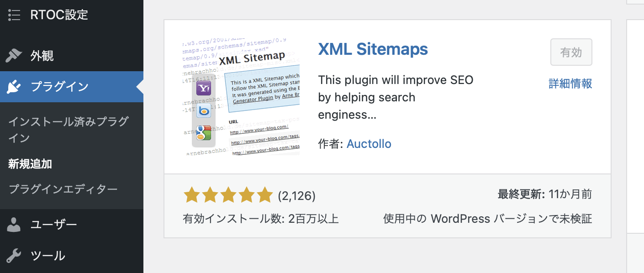Click the RTOC設定 list icon
The image size is (644, 273).
tap(14, 15)
